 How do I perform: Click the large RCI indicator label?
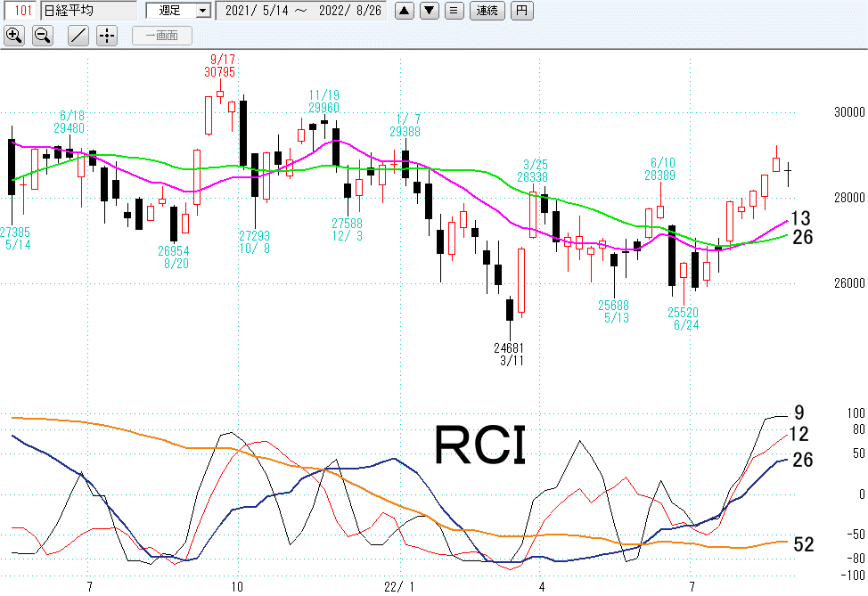[479, 445]
